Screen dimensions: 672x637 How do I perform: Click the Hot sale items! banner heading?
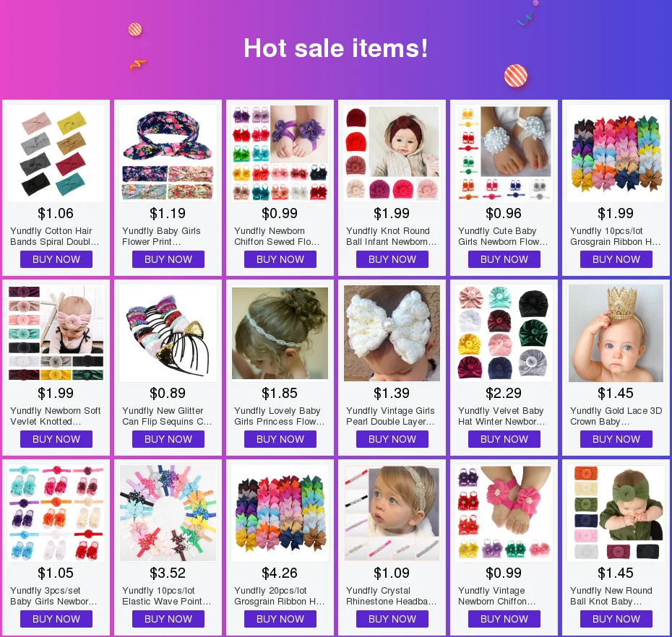335,48
